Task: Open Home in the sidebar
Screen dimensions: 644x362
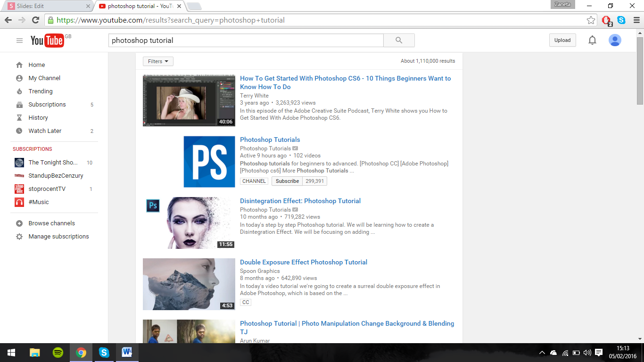Action: pyautogui.click(x=37, y=65)
